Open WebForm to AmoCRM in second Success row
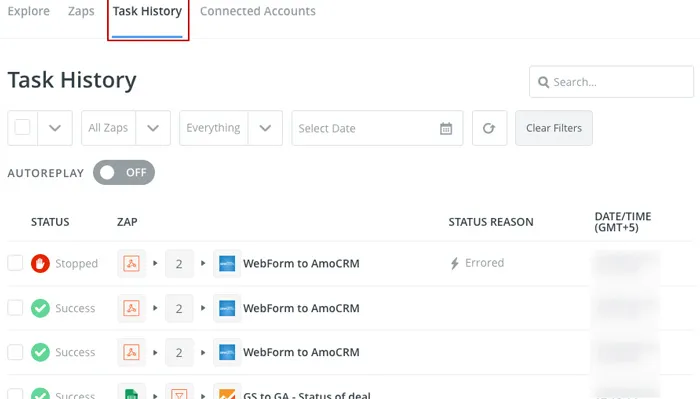Viewport: 700px width, 399px height. [x=301, y=352]
